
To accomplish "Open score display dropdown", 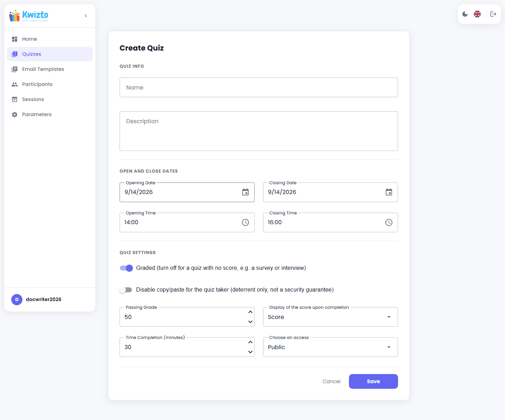I will tap(330, 317).
